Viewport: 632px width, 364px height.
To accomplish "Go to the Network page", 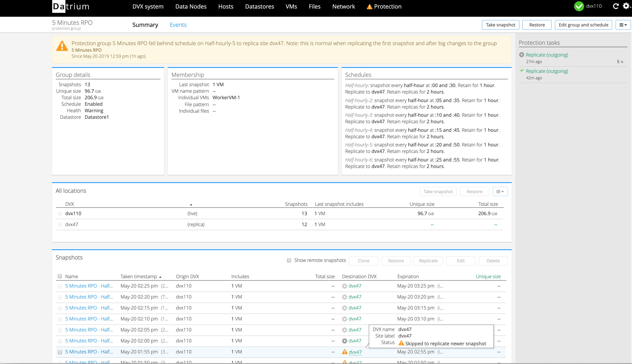I will point(344,7).
